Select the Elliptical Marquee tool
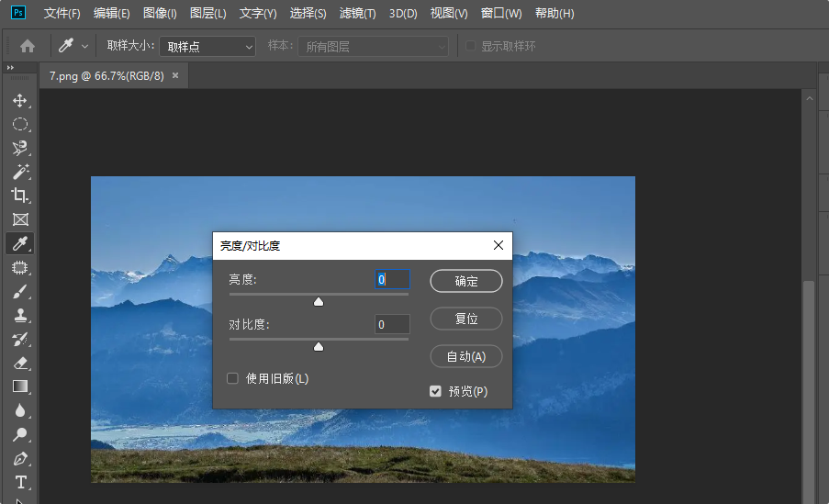This screenshot has height=504, width=829. (20, 124)
